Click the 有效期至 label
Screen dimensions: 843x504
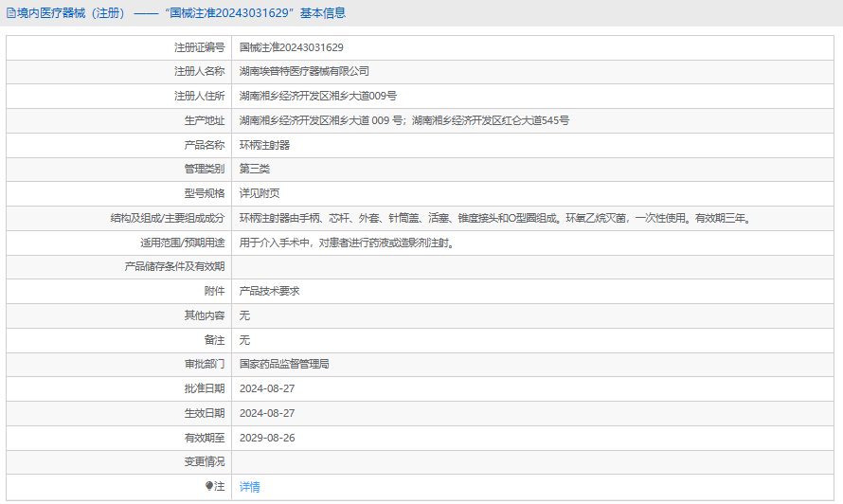coord(205,439)
